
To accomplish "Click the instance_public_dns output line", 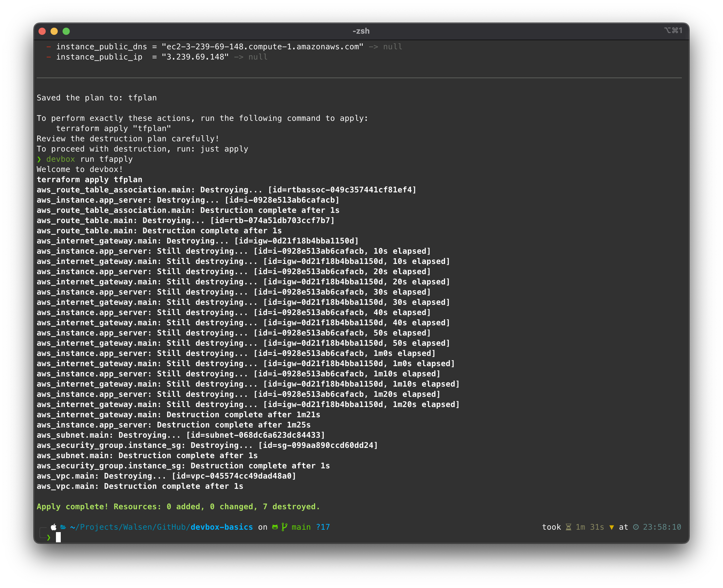I will tap(224, 47).
